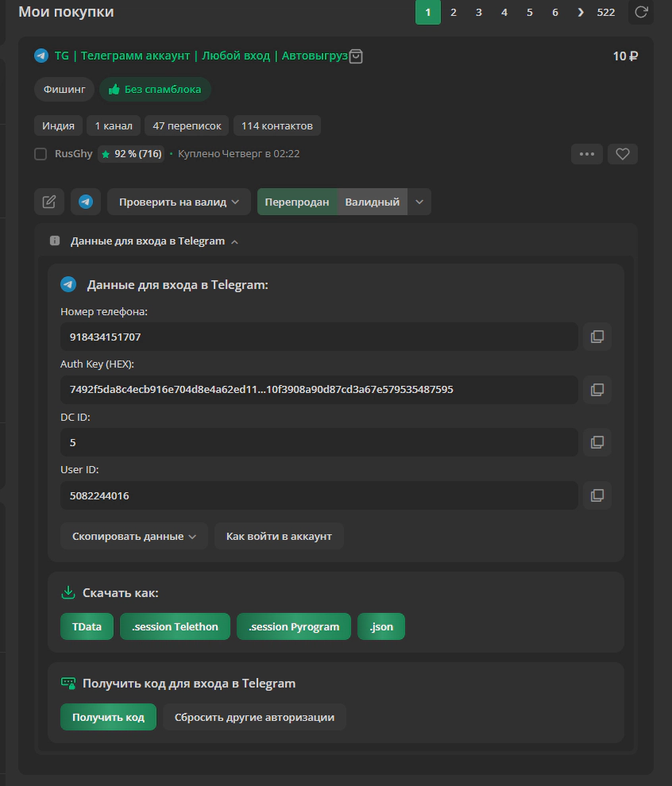The height and width of the screenshot is (786, 672).
Task: Click the Auth Key (HEX) field
Action: click(x=319, y=390)
